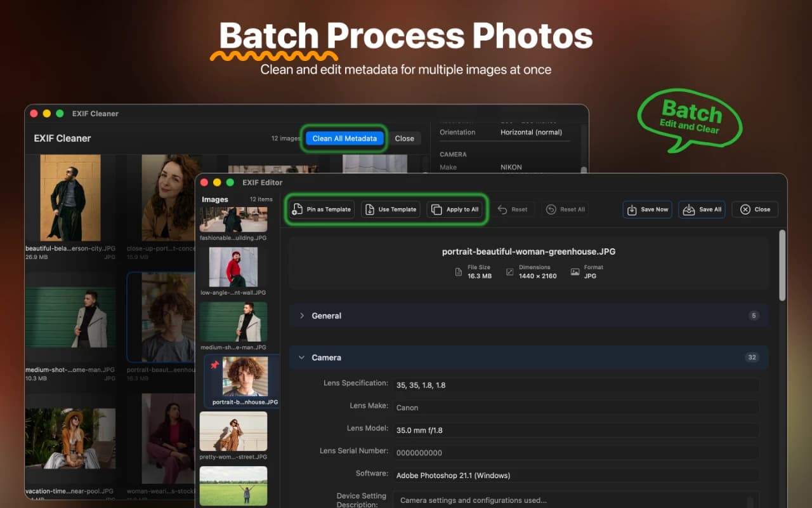Click the Reset arrow icon
812x508 pixels.
click(501, 209)
